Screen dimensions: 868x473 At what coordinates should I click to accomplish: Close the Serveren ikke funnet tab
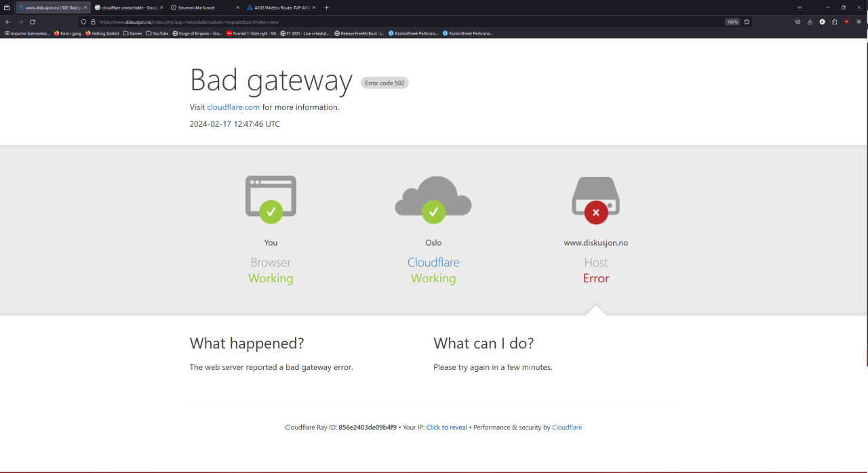pos(237,7)
